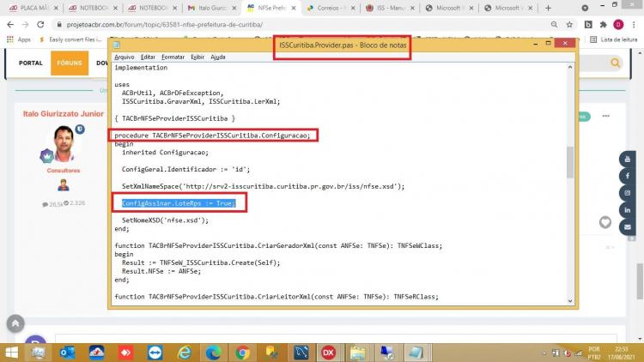644x362 pixels.
Task: Open the Ajuda menu in Notepad
Action: [218, 57]
